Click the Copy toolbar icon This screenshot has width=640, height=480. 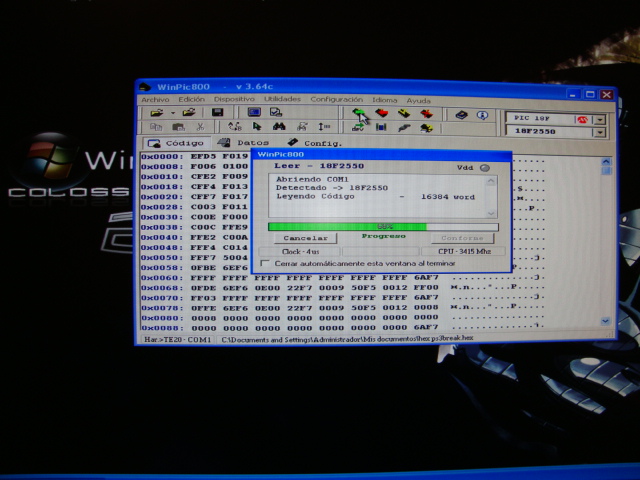[156, 127]
